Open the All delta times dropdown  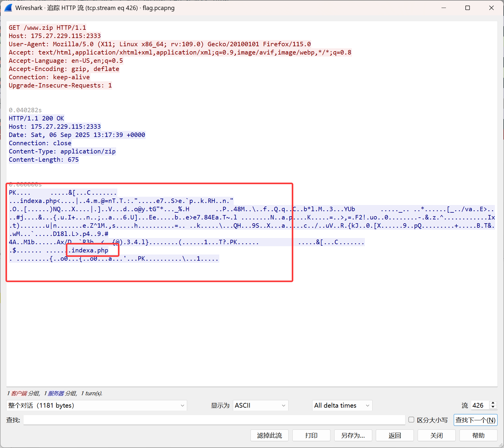[x=342, y=405]
